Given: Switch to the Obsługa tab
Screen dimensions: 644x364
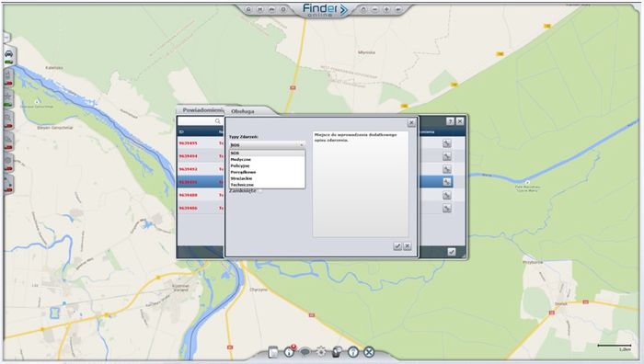Looking at the screenshot, I should [243, 111].
